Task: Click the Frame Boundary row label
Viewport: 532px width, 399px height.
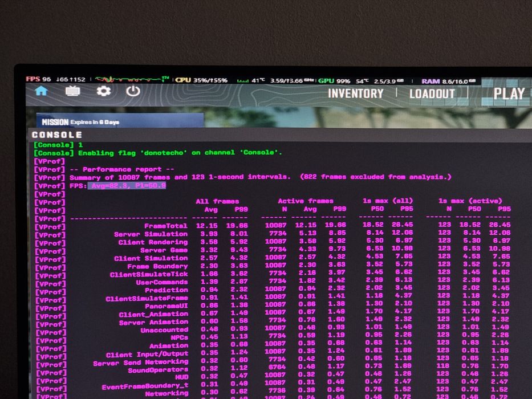Action: pyautogui.click(x=157, y=266)
